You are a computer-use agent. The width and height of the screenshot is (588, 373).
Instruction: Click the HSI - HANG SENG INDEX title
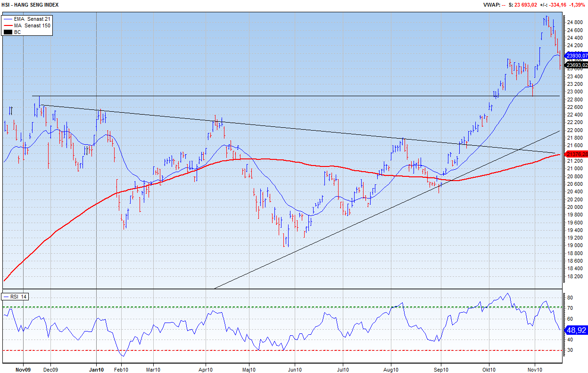click(x=30, y=5)
